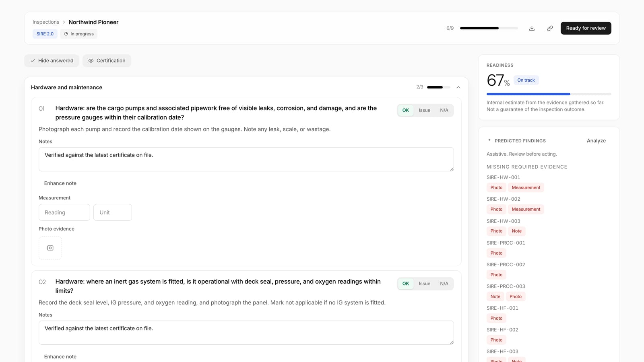This screenshot has width=644, height=362.
Task: Click the SIRE-PROC-003 finding label
Action: (506, 286)
